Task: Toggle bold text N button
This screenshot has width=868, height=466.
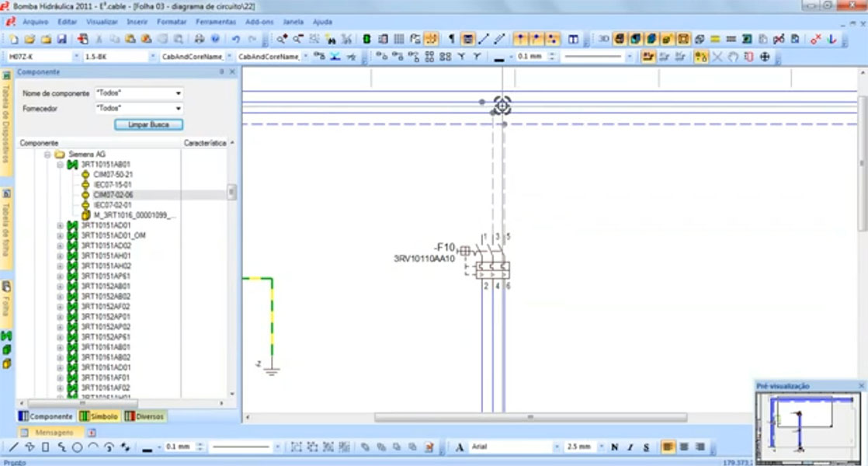Action: coord(614,447)
